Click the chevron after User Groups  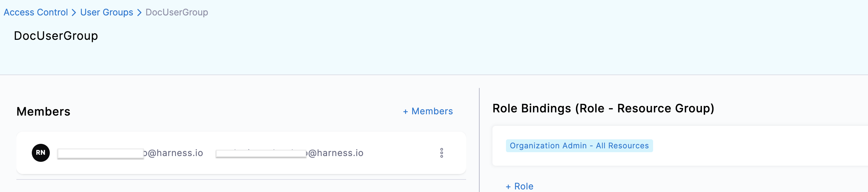(x=139, y=13)
